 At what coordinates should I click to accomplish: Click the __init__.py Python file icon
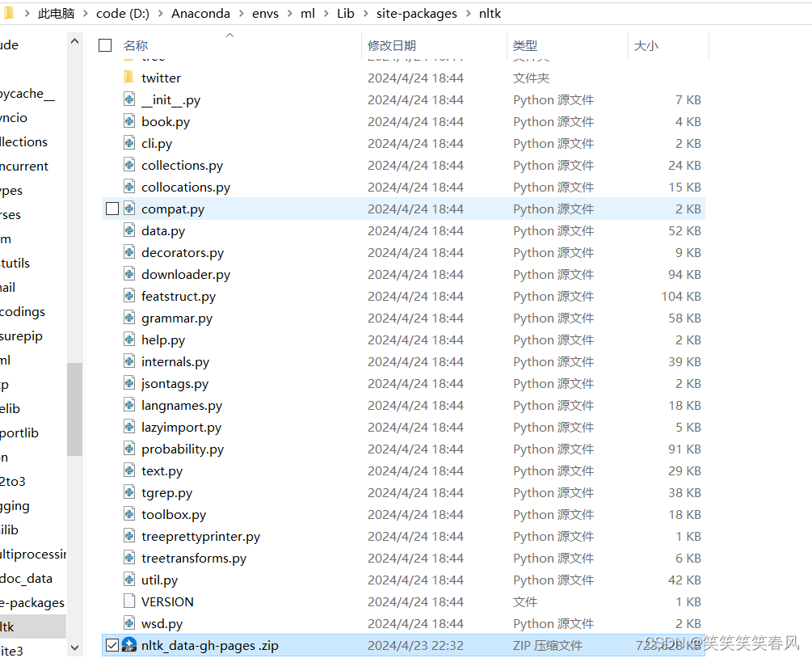pyautogui.click(x=129, y=99)
